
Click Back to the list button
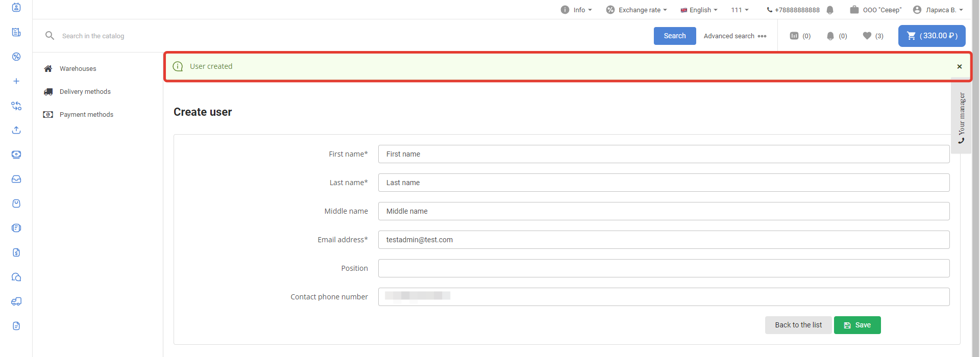(798, 325)
